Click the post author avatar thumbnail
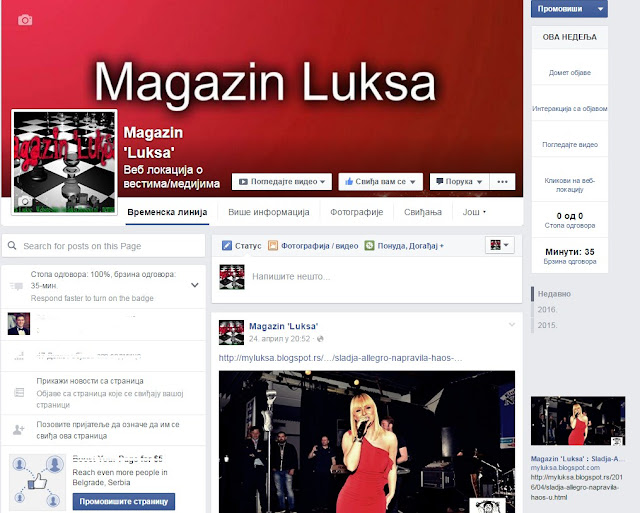 point(231,333)
